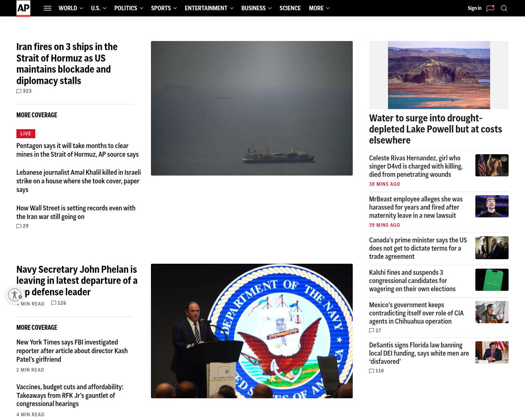This screenshot has width=525, height=420.
Task: Expand the U.S. menu
Action: [x=98, y=8]
